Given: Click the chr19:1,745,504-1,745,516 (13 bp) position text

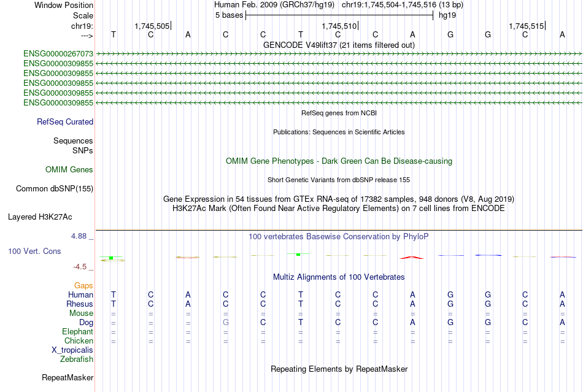Looking at the screenshot, I should pos(403,5).
